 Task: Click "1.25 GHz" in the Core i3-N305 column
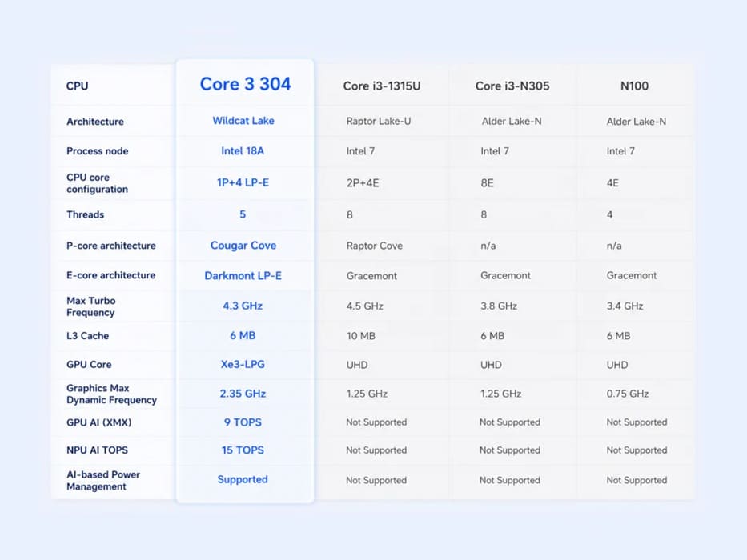[x=500, y=394]
